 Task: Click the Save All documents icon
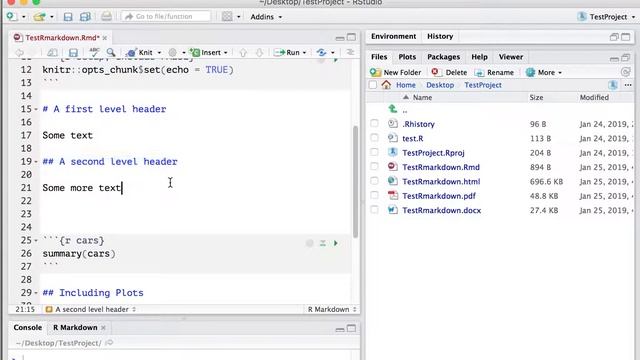point(85,17)
